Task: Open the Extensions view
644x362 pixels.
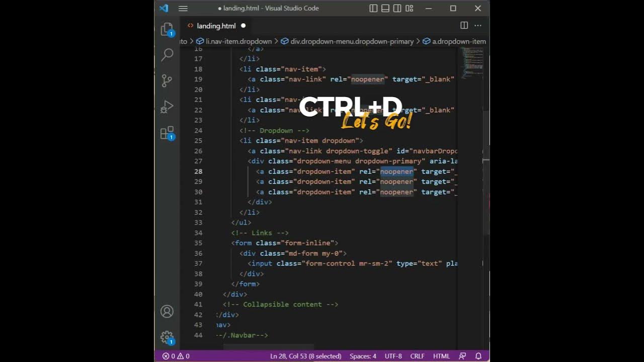Action: pos(167,133)
